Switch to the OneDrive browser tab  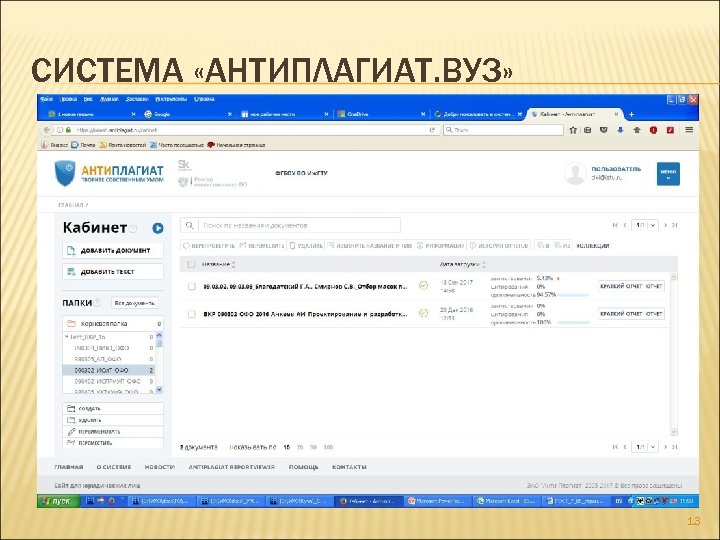[380, 114]
